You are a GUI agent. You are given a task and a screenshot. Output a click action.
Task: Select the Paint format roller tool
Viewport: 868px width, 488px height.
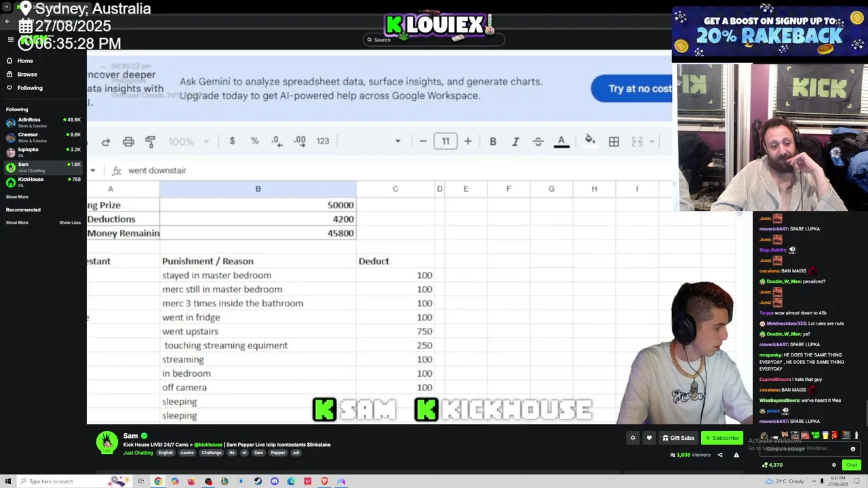pyautogui.click(x=151, y=142)
